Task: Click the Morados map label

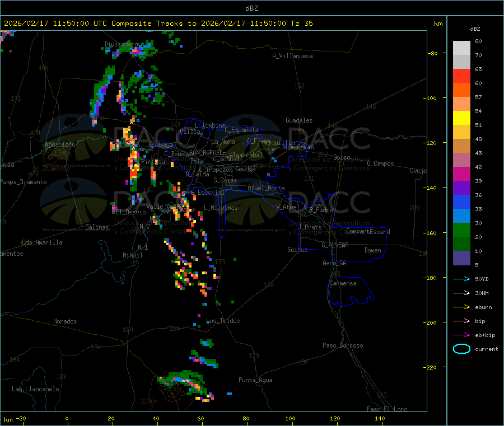Action: coord(65,321)
